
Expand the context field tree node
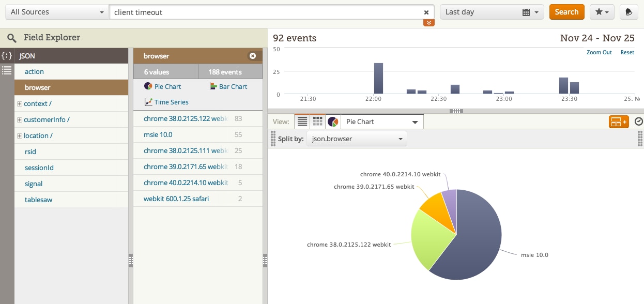click(20, 104)
